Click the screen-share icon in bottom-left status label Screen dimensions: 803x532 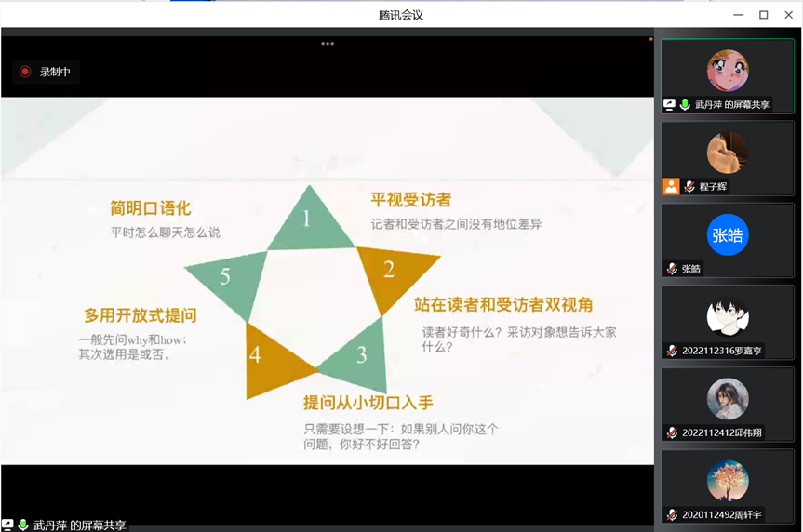pyautogui.click(x=7, y=525)
